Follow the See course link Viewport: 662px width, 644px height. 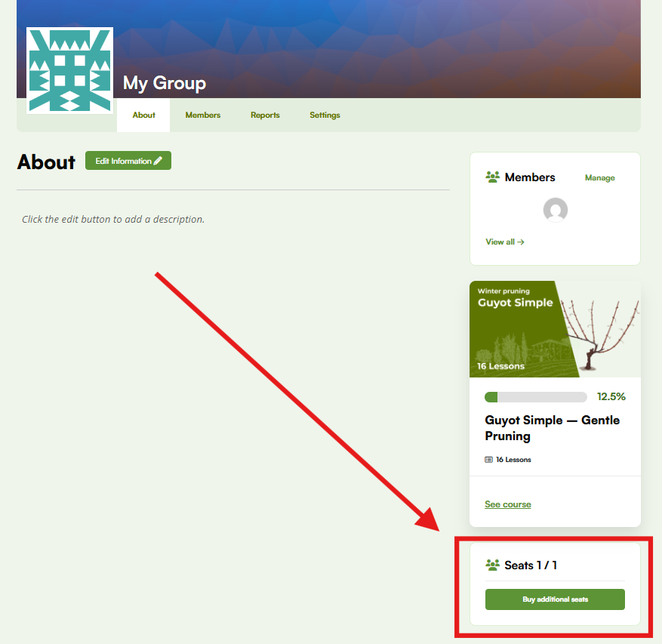point(507,504)
